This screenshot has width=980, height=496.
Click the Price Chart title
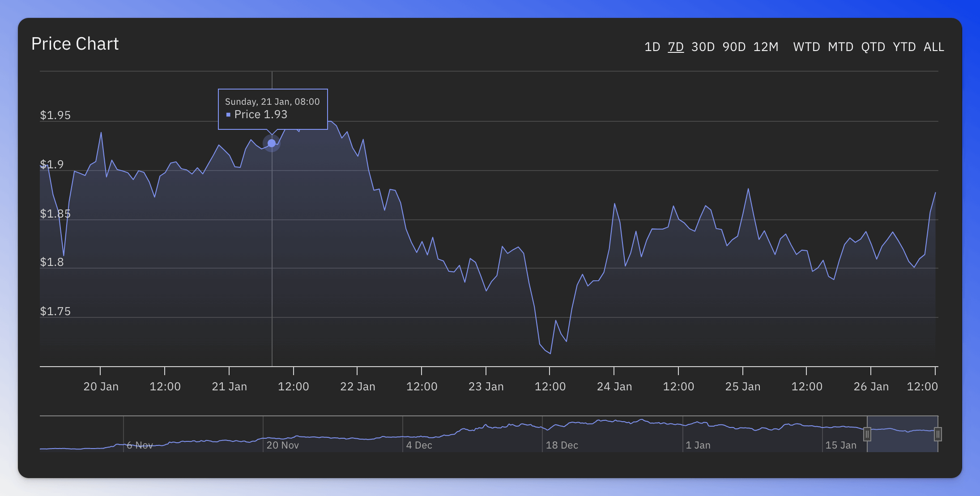click(75, 44)
